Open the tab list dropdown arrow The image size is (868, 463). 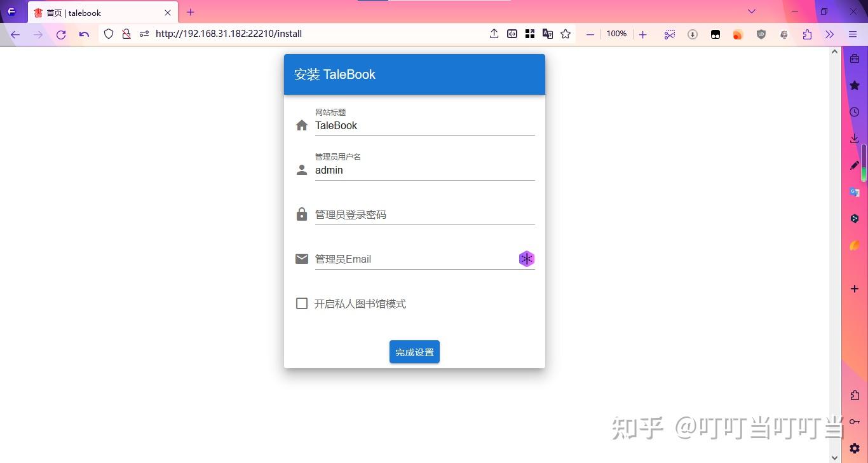click(752, 11)
